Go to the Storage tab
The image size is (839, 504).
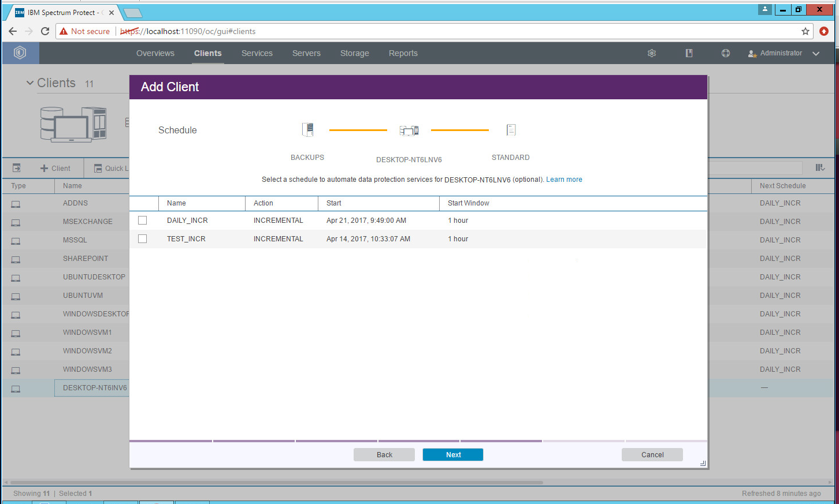pyautogui.click(x=354, y=53)
